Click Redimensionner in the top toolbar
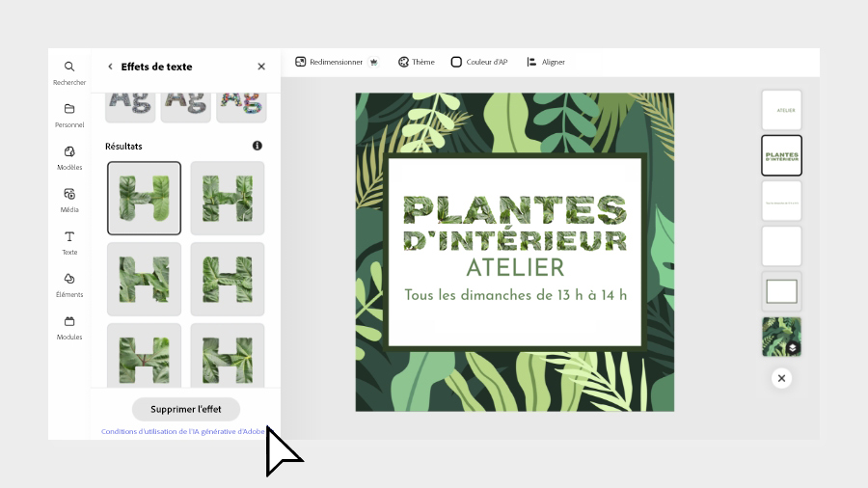The height and width of the screenshot is (488, 868). coord(330,62)
